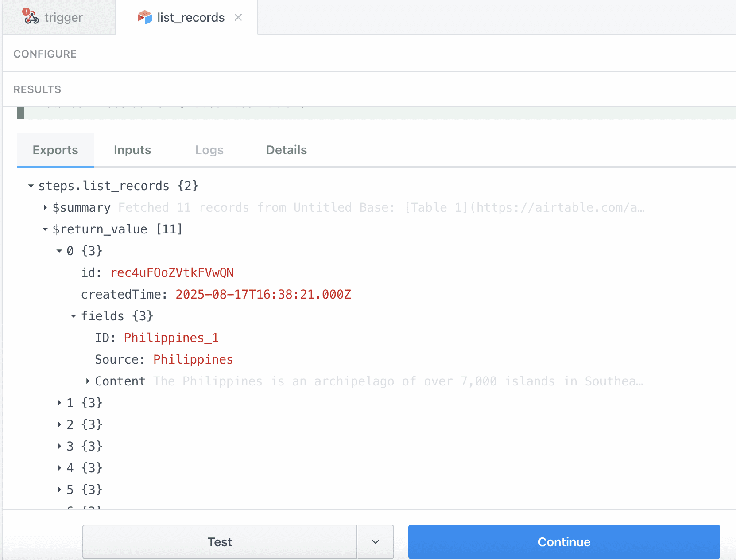736x560 pixels.
Task: Open the Test button dropdown options
Action: coord(375,542)
